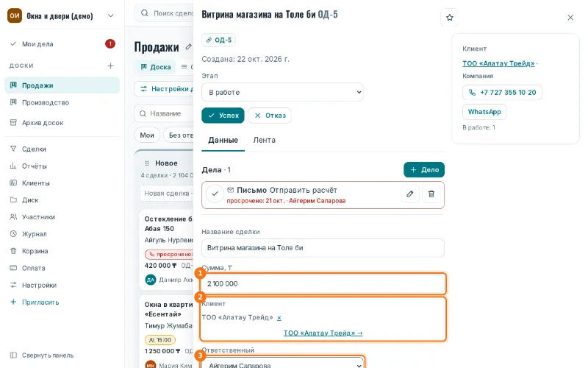Open Отчёты in sidebar
Viewport: 588px width, 368px height.
tap(62, 166)
